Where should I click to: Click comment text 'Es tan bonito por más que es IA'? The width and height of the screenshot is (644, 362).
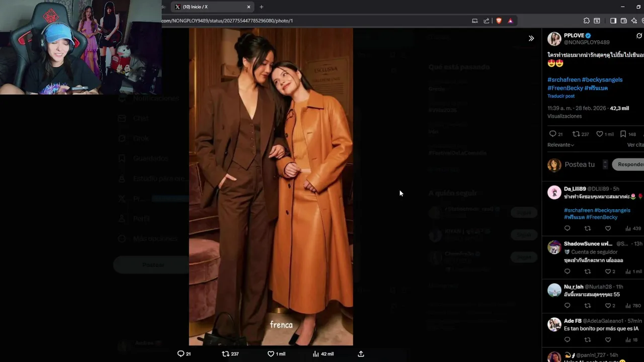pyautogui.click(x=601, y=329)
